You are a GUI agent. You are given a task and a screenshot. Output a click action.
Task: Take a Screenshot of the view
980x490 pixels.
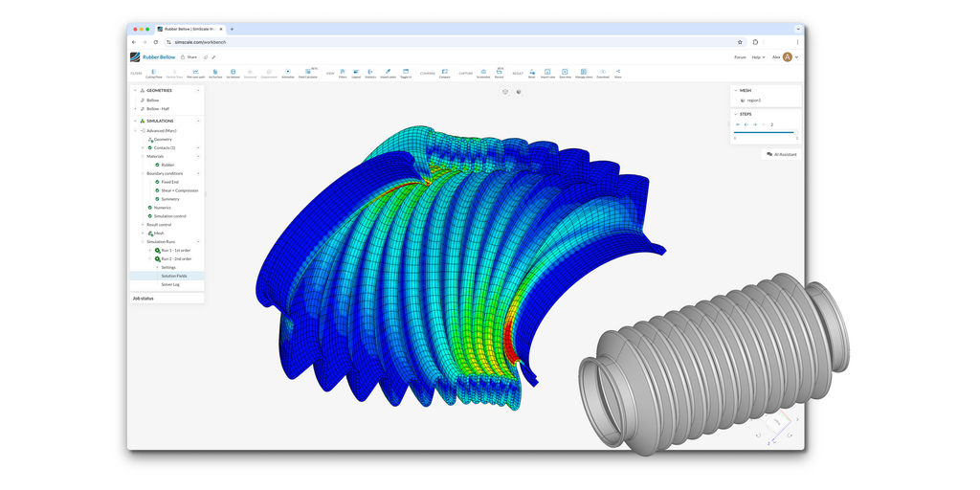point(483,73)
